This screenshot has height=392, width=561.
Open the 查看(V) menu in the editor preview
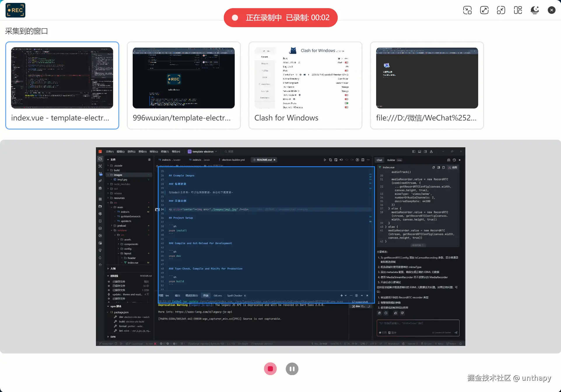(142, 152)
